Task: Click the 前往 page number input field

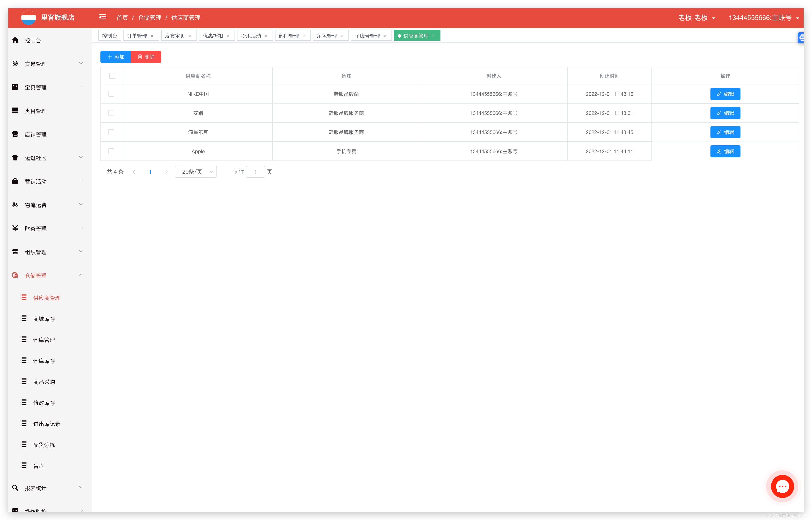Action: tap(255, 172)
